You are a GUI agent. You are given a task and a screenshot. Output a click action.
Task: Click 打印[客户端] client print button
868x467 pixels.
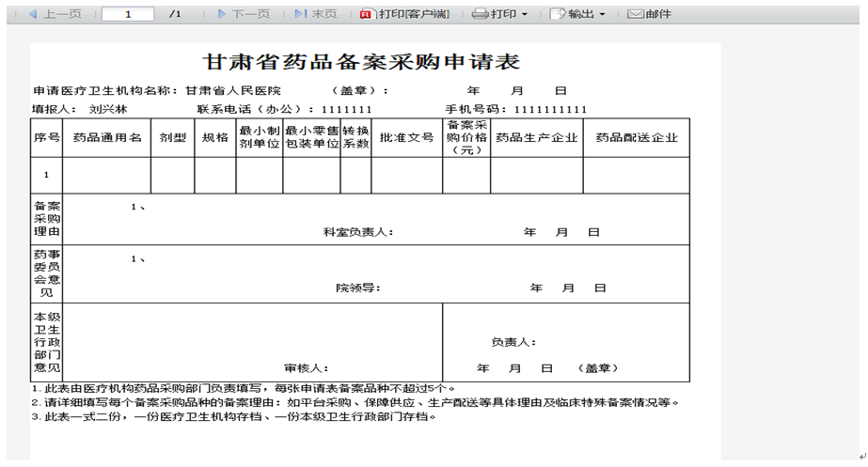coord(414,14)
